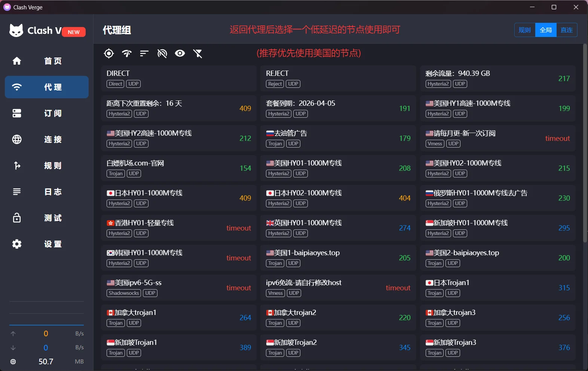Click the memory usage gear icon
This screenshot has width=588, height=371.
13,362
